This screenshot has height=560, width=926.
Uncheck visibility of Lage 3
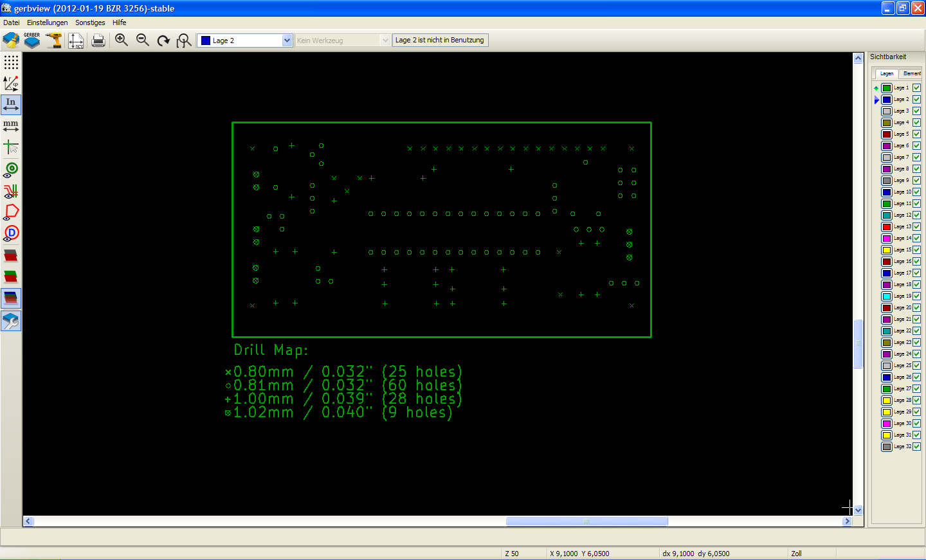coord(916,111)
